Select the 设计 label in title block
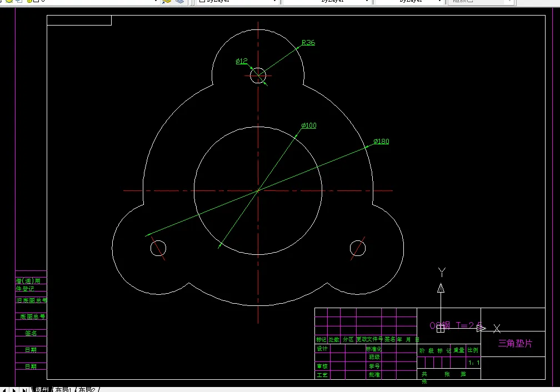The image size is (560, 392). coord(322,349)
